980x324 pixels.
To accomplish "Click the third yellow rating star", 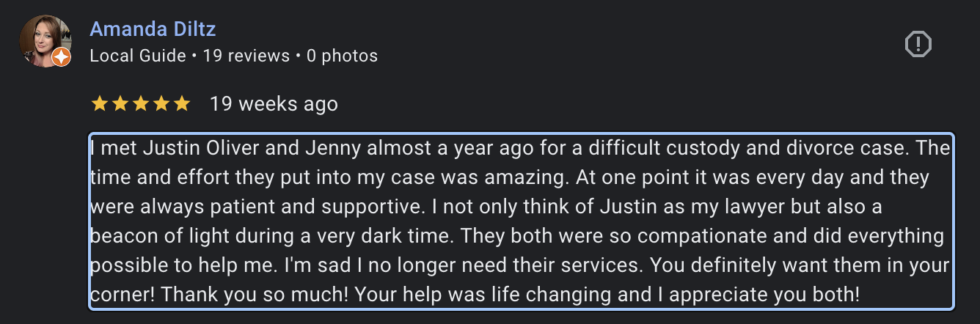I will [140, 104].
